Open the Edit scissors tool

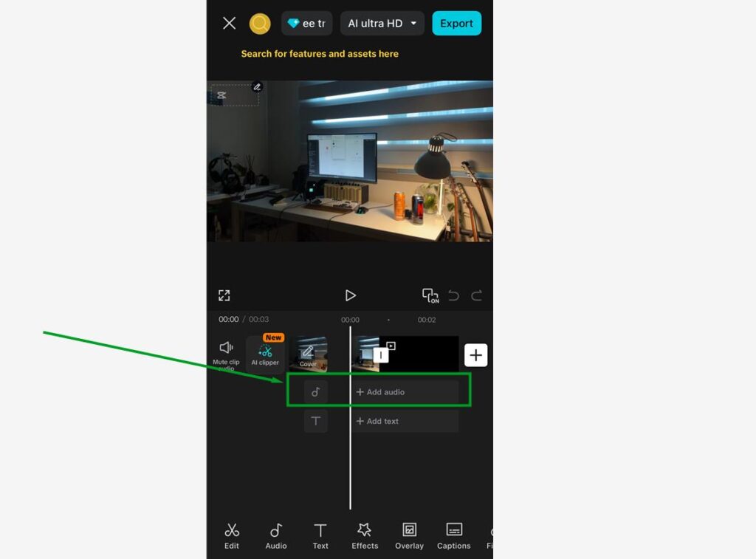[232, 536]
